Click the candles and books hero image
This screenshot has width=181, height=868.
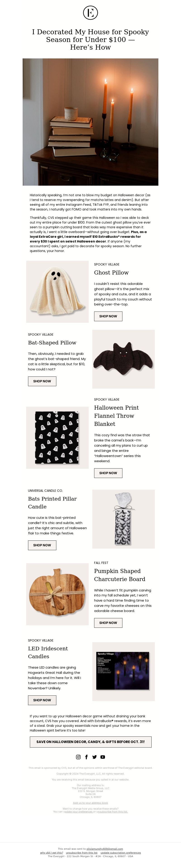pyautogui.click(x=90, y=122)
